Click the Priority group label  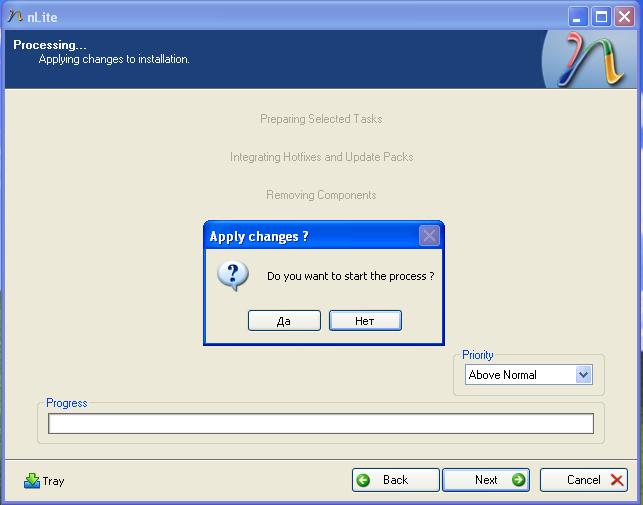[x=478, y=355]
